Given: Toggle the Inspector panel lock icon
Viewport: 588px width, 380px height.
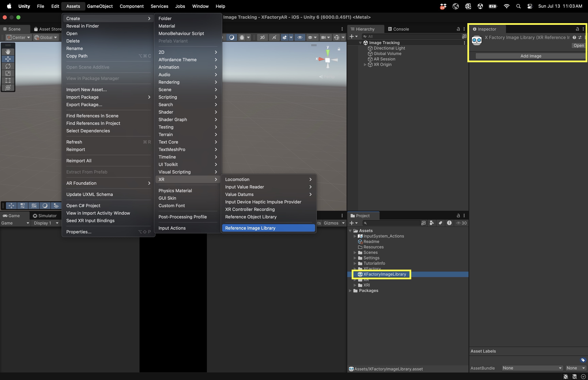Looking at the screenshot, I should [x=577, y=29].
